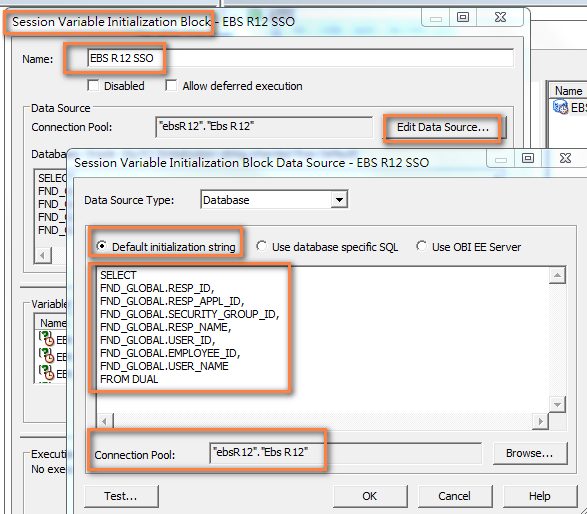This screenshot has width=587, height=514.
Task: Click the Edit Data Source button
Action: click(x=443, y=127)
